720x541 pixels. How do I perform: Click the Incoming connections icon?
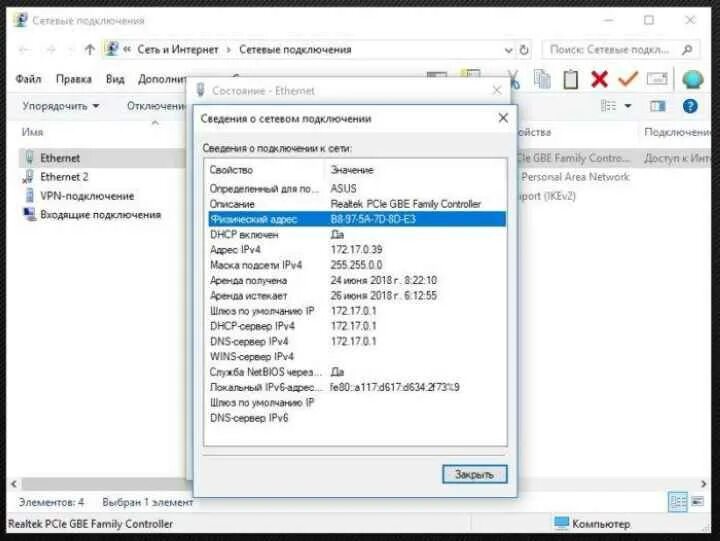pos(29,214)
